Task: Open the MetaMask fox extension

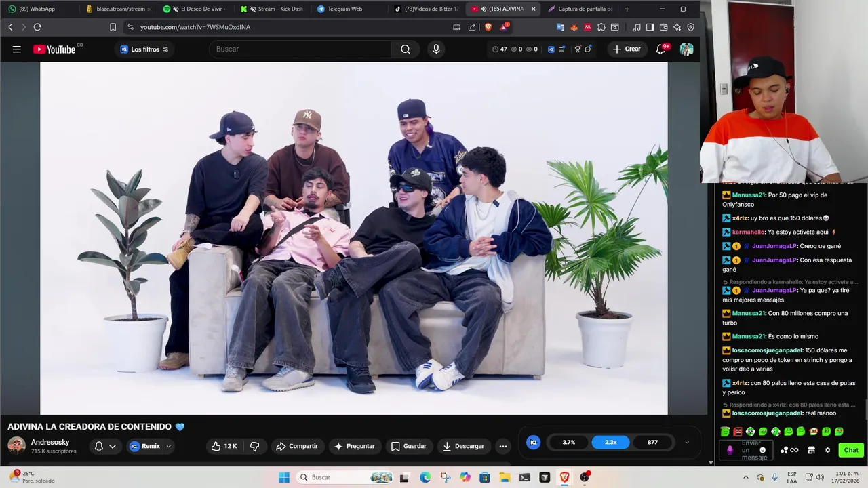Action: click(x=574, y=27)
